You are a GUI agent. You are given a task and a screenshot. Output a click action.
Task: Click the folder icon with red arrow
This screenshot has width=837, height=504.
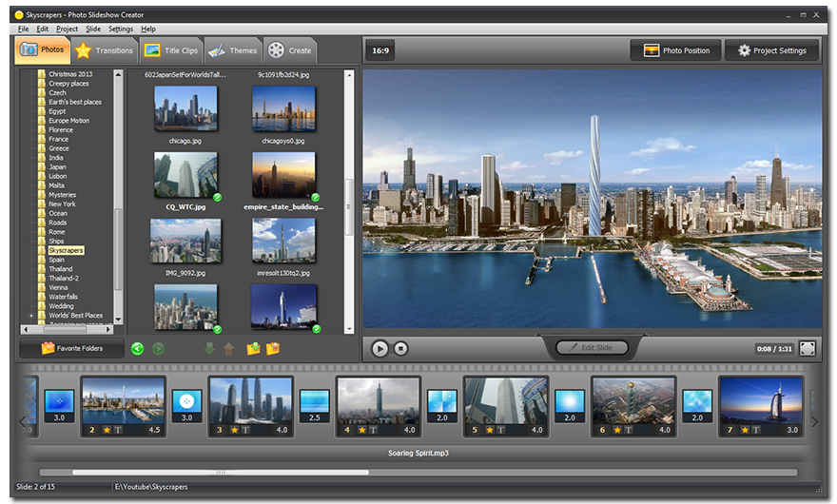click(x=273, y=349)
